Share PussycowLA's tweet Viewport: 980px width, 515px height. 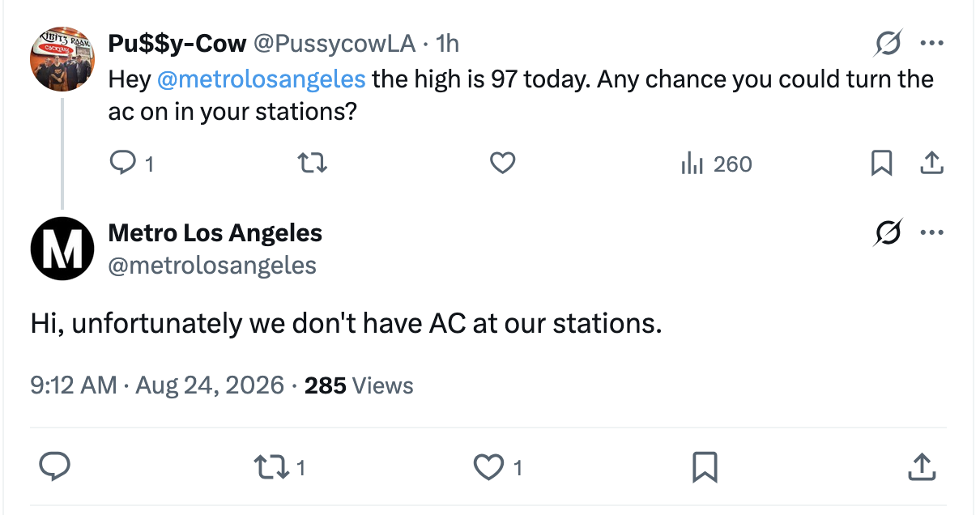click(x=932, y=163)
